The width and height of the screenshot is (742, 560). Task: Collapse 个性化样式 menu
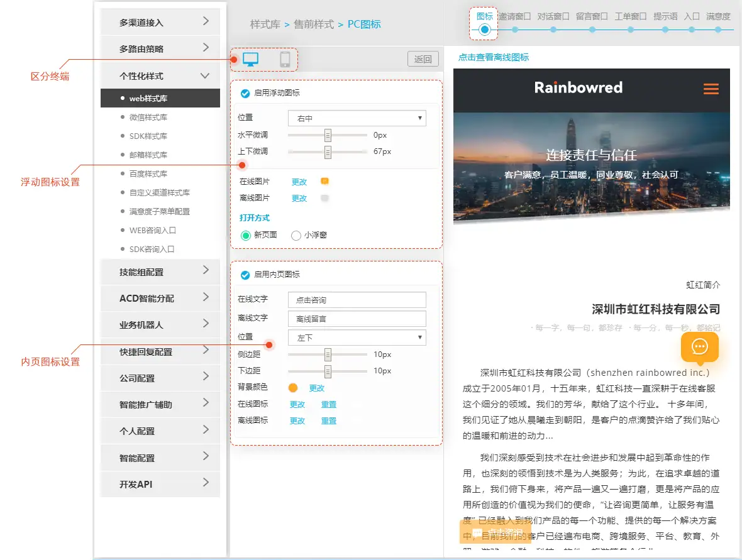(160, 75)
